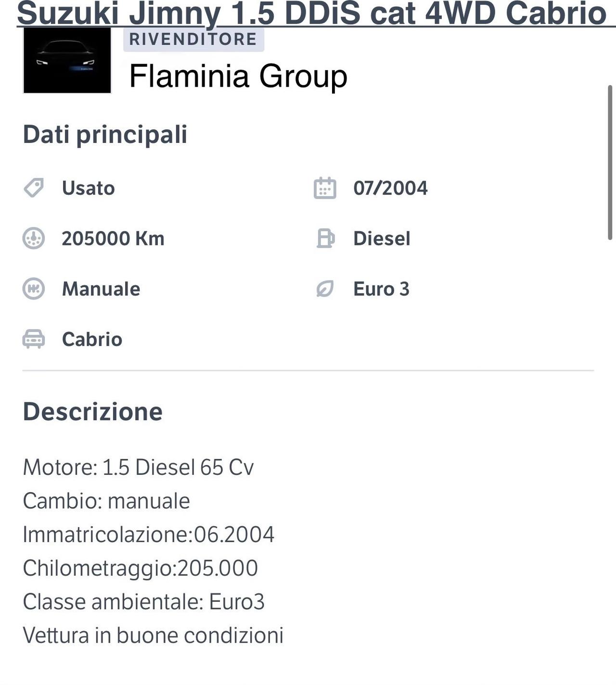
Task: Open the Flaminia Group dealer name
Action: tap(238, 76)
